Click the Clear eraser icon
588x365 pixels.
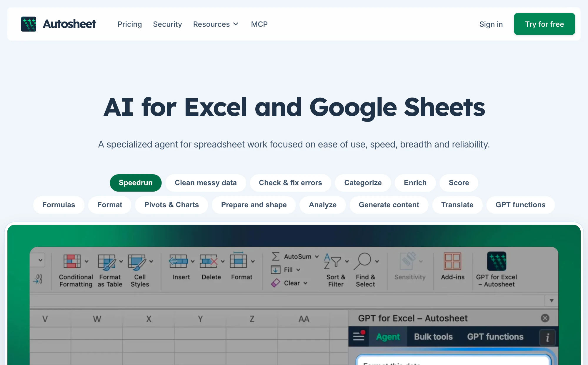(x=276, y=283)
